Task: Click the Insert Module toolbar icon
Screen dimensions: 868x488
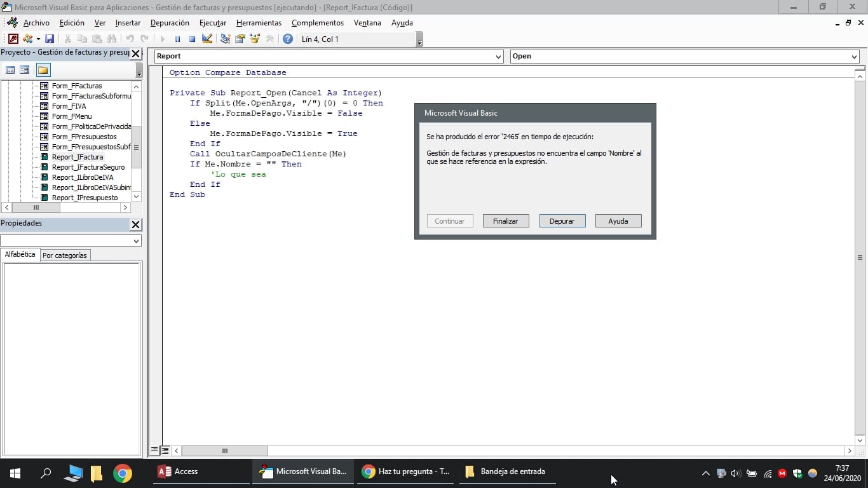Action: [x=27, y=39]
